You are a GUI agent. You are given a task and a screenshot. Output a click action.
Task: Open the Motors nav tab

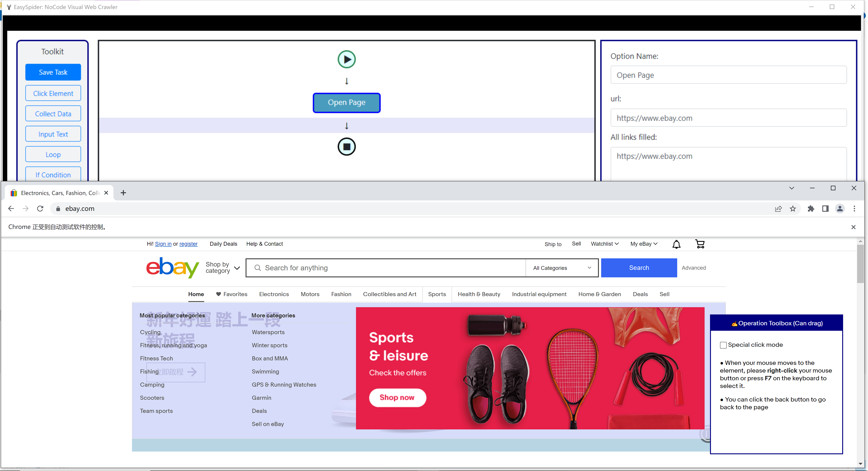coord(310,294)
